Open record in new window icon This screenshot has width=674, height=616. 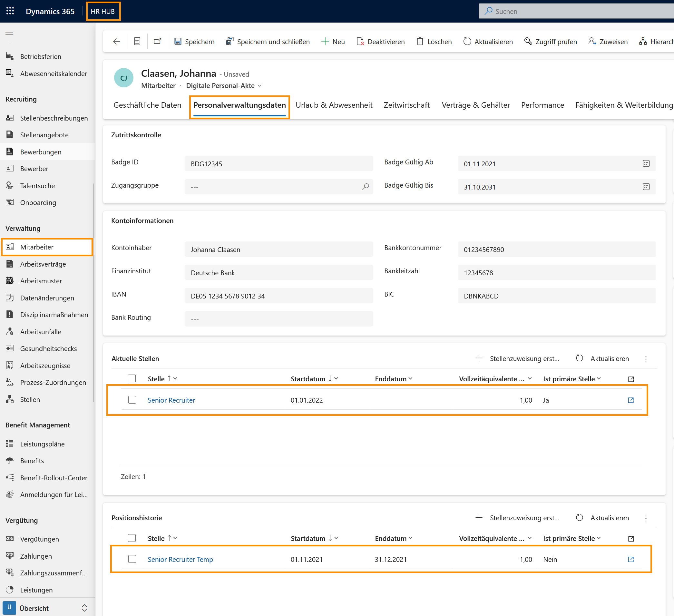click(x=158, y=42)
